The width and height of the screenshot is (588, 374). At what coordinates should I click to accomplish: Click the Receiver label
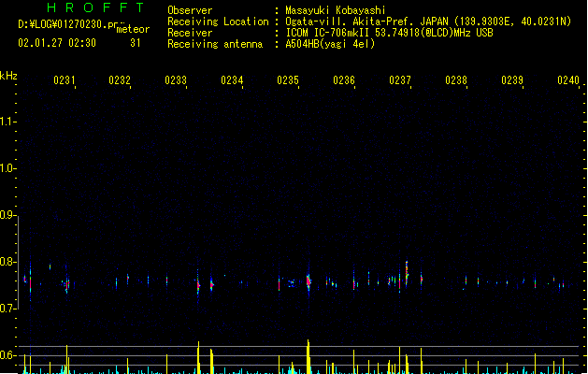190,33
